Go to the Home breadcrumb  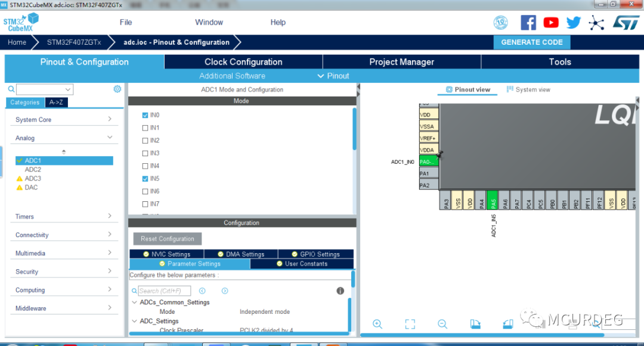pyautogui.click(x=17, y=42)
